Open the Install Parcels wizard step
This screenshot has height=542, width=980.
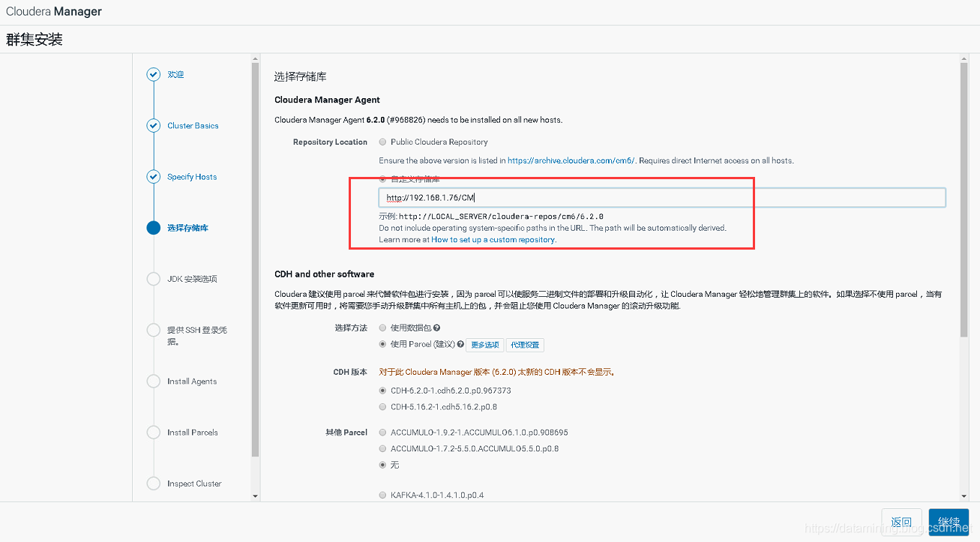pyautogui.click(x=193, y=433)
